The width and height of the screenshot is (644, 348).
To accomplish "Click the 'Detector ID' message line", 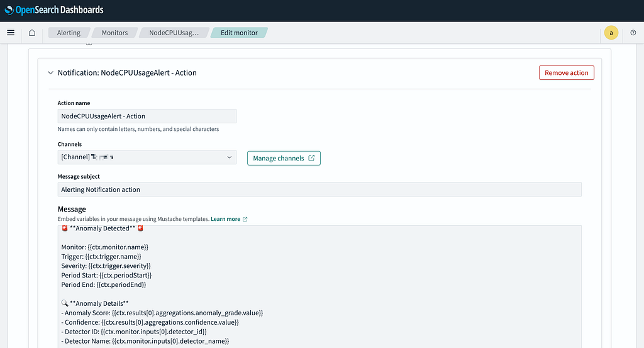I will pos(134,332).
